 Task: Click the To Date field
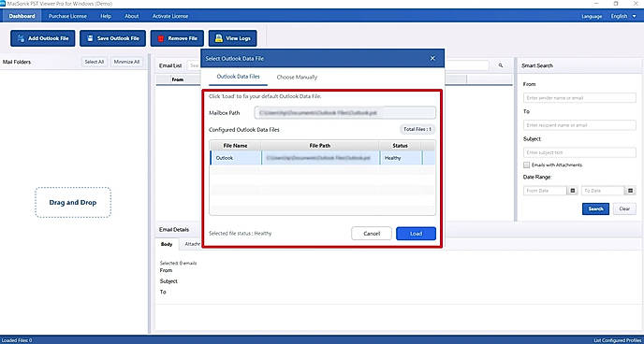[603, 191]
